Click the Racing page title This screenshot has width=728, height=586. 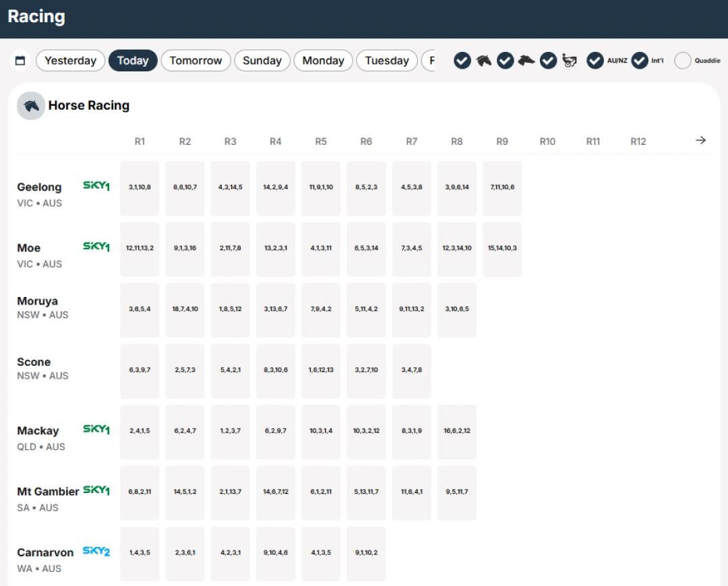[x=36, y=17]
